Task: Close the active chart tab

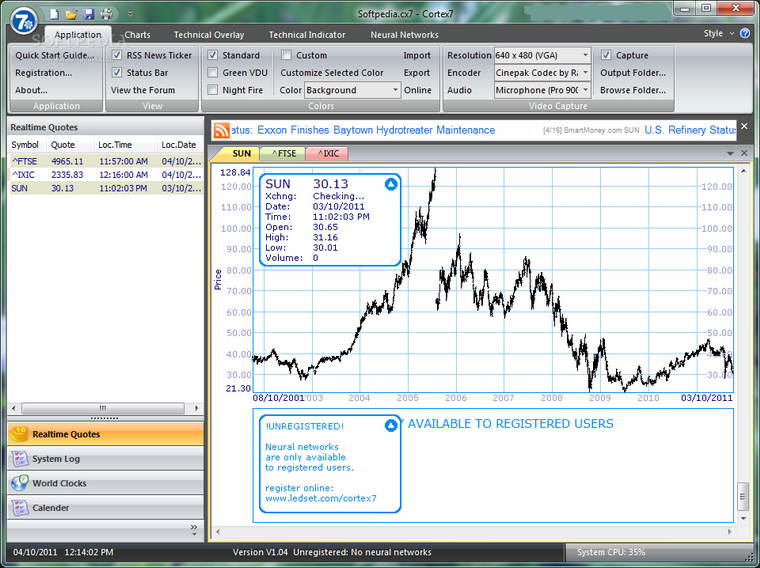Action: pos(744,153)
